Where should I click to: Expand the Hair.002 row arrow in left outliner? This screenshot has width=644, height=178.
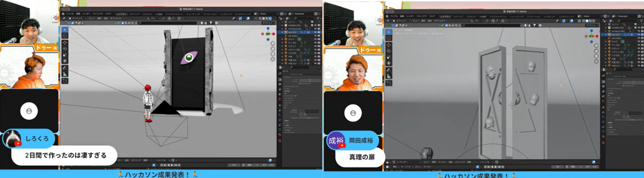coord(282,32)
